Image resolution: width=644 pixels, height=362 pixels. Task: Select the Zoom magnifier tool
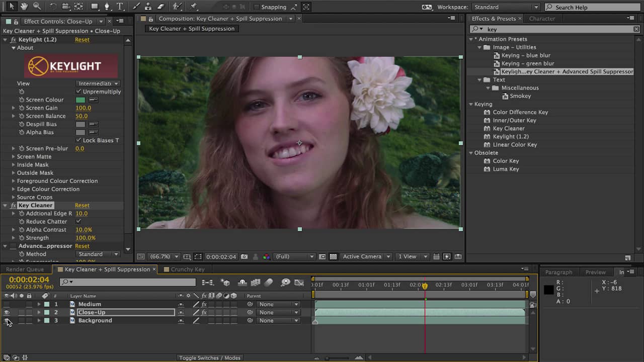[37, 7]
